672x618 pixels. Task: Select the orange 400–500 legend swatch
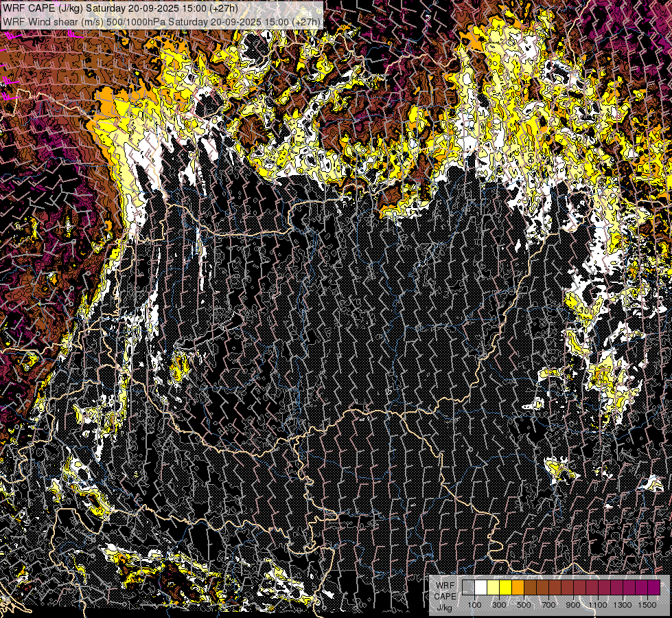point(518,587)
